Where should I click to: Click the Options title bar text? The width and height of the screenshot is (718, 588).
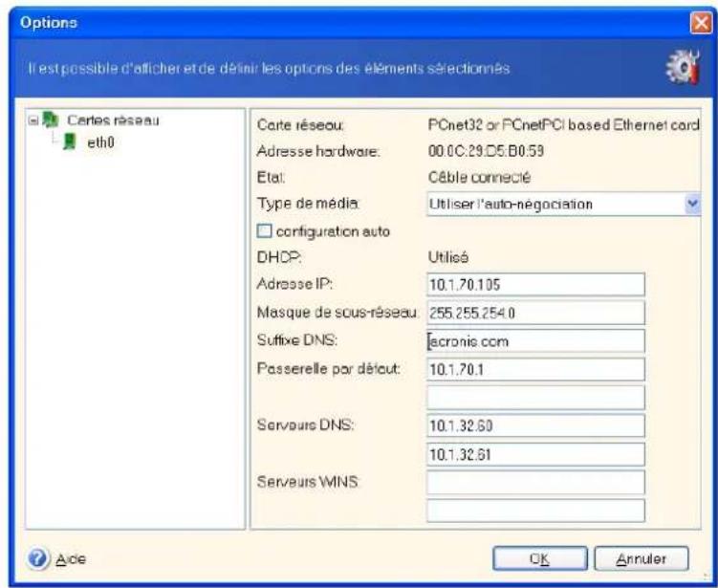pos(49,22)
